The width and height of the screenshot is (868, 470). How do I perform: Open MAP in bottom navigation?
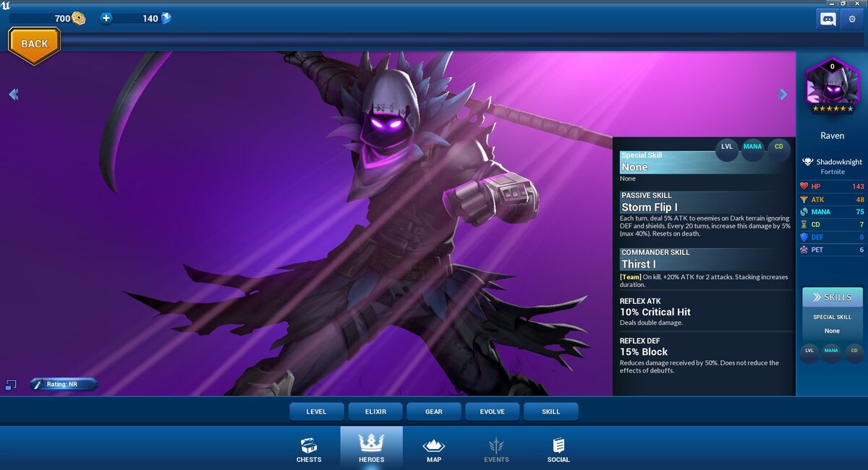tap(433, 449)
